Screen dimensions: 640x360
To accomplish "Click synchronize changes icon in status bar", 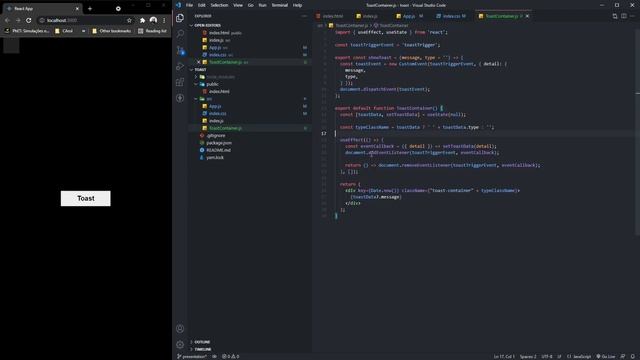I will [x=214, y=356].
